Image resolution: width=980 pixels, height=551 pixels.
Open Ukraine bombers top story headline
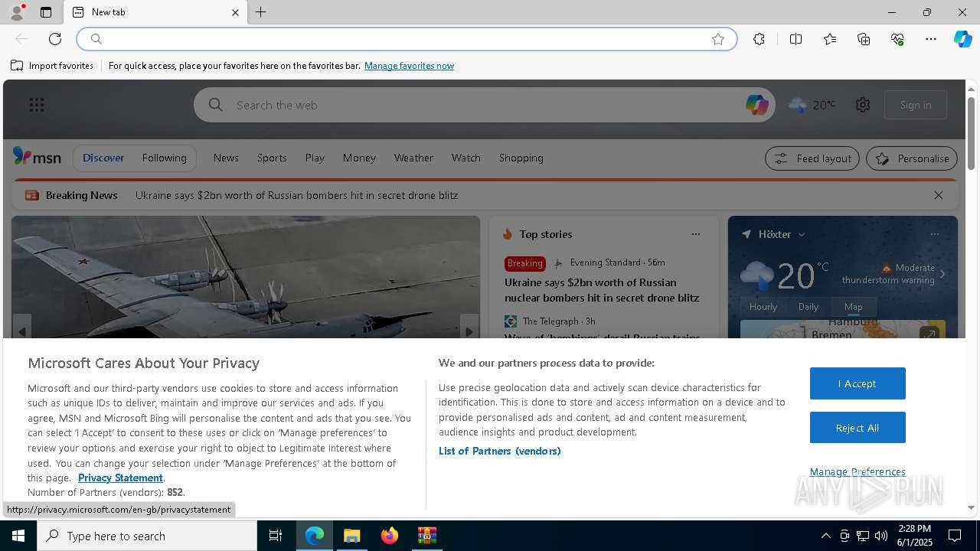(x=602, y=290)
